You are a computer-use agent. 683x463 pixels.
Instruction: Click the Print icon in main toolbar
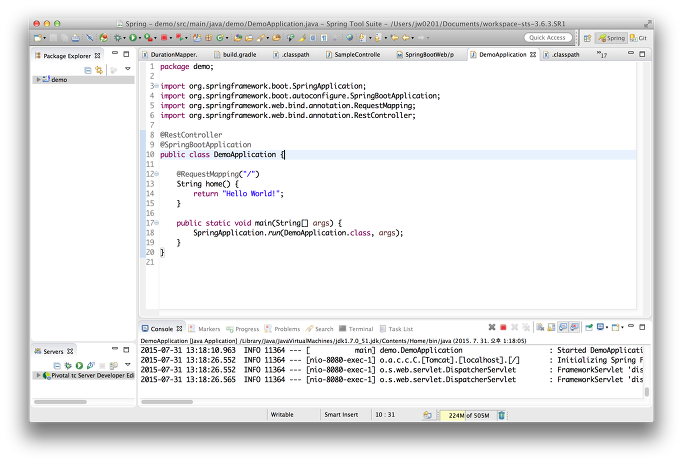pyautogui.click(x=76, y=38)
